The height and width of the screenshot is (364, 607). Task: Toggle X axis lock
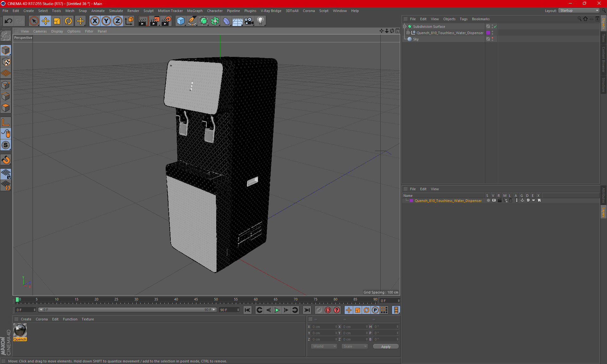[x=95, y=21]
